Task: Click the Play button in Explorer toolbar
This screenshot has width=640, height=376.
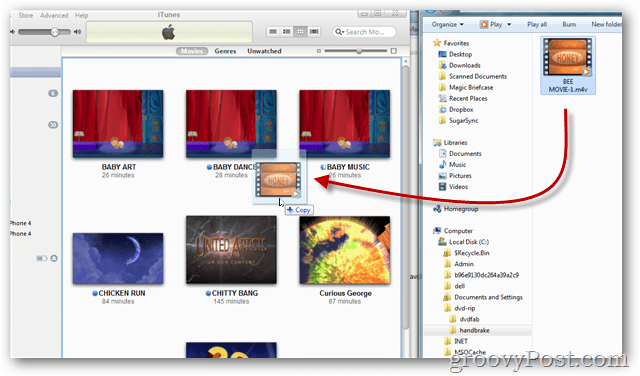Action: click(491, 24)
